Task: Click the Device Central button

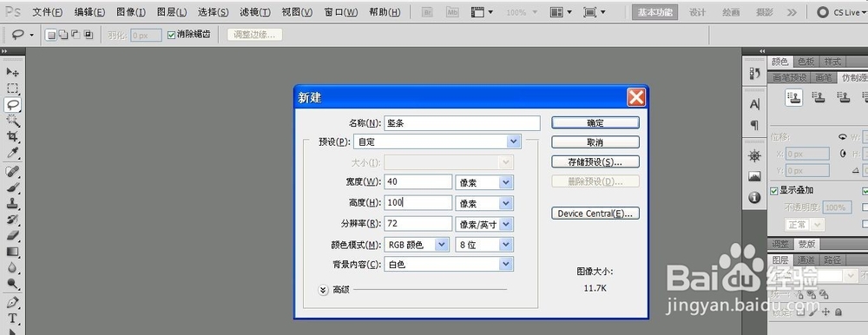Action: pos(595,213)
